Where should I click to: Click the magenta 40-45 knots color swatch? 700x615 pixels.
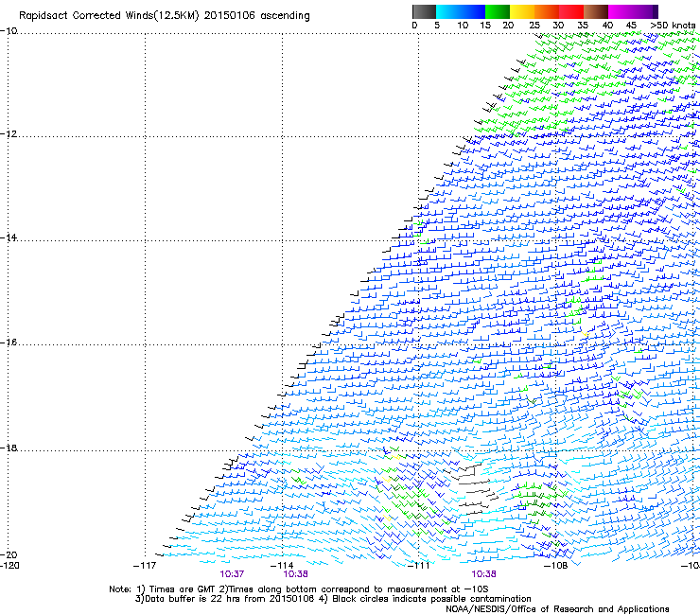point(621,11)
